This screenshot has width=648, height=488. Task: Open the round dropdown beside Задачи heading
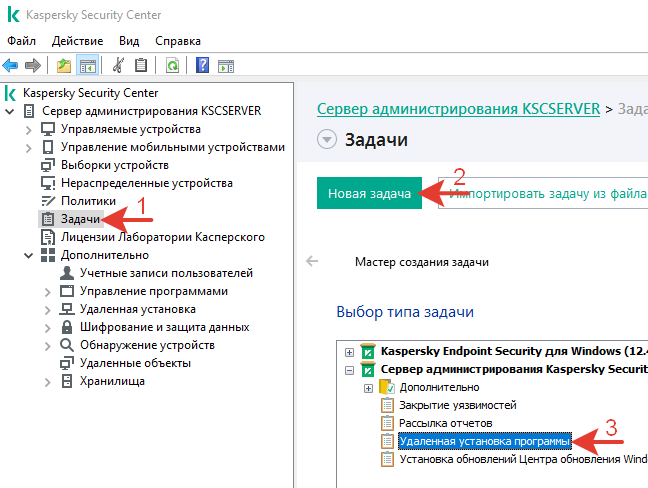pyautogui.click(x=326, y=139)
